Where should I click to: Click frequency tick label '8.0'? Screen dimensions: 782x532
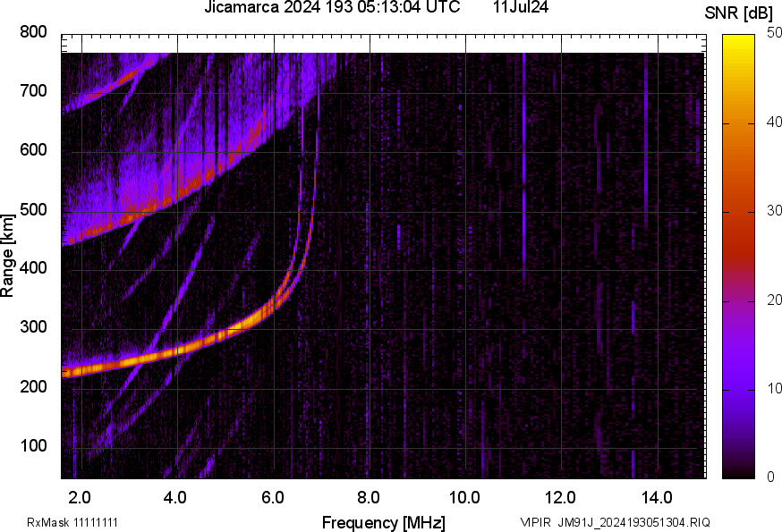coord(368,498)
